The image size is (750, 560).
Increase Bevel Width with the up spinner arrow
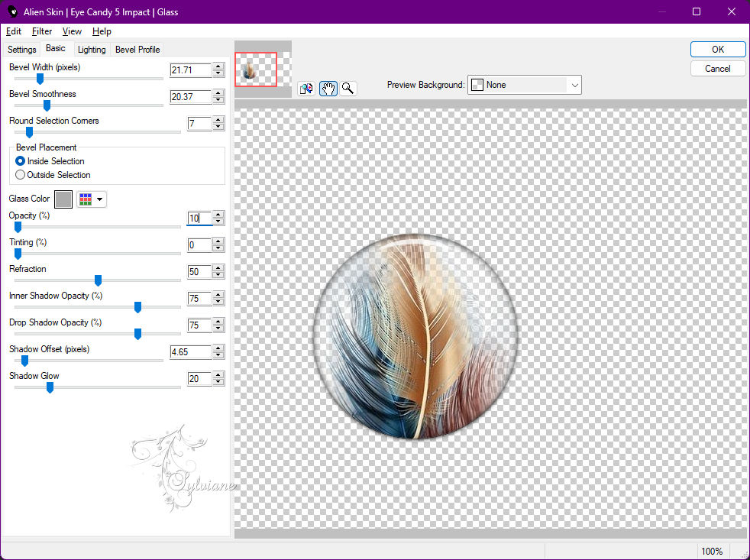click(218, 66)
